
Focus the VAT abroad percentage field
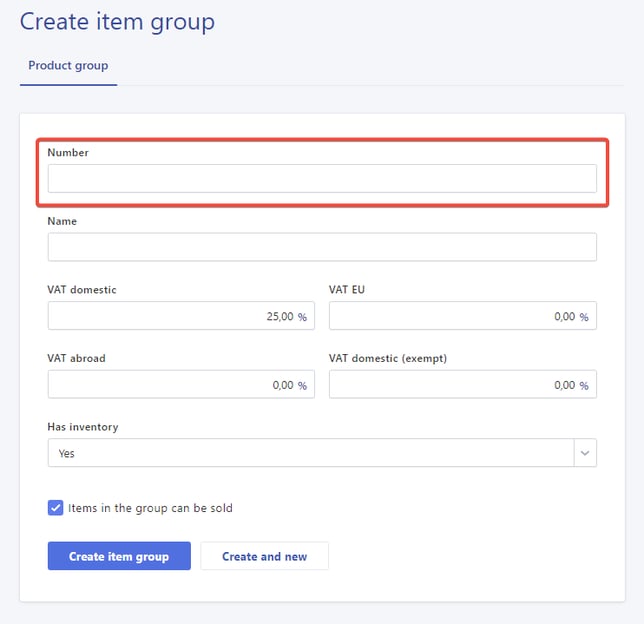[170, 385]
